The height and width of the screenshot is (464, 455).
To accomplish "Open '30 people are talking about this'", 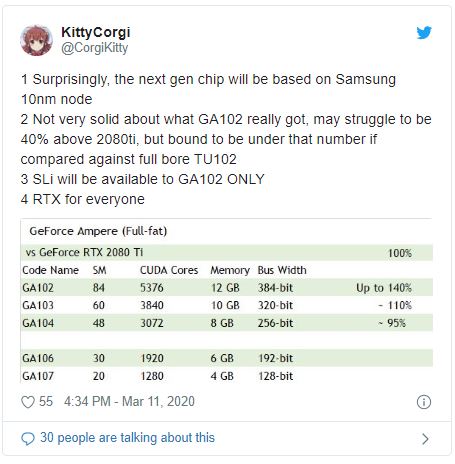I will click(127, 438).
